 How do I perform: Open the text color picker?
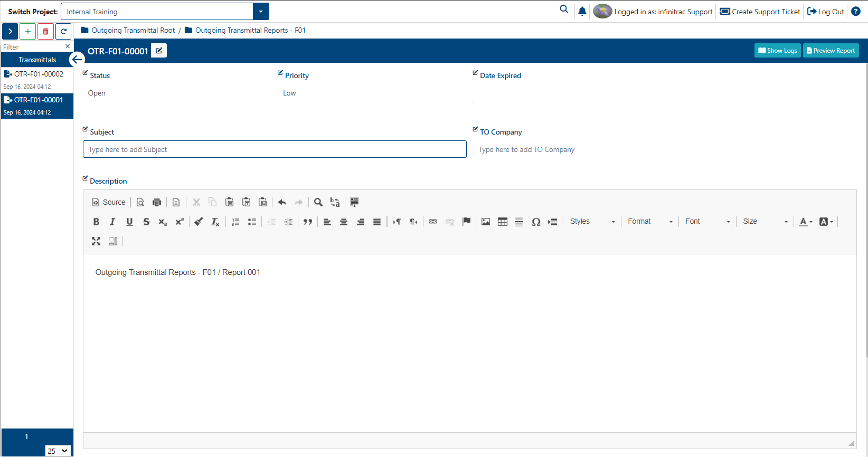coord(806,222)
